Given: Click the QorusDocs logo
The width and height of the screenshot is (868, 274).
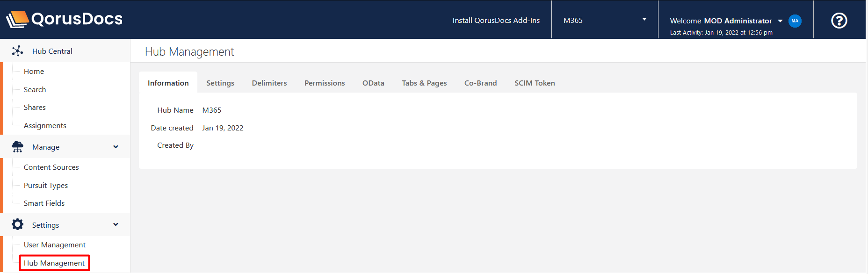Looking at the screenshot, I should (x=64, y=19).
